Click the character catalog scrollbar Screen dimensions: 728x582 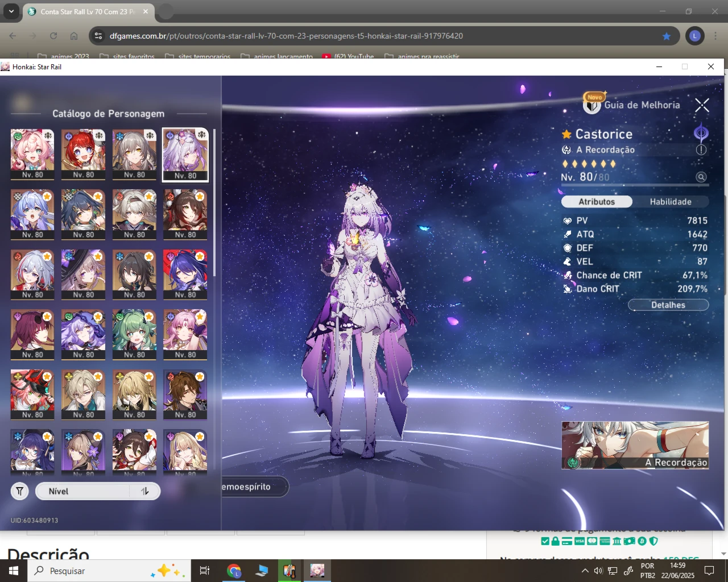click(x=214, y=202)
